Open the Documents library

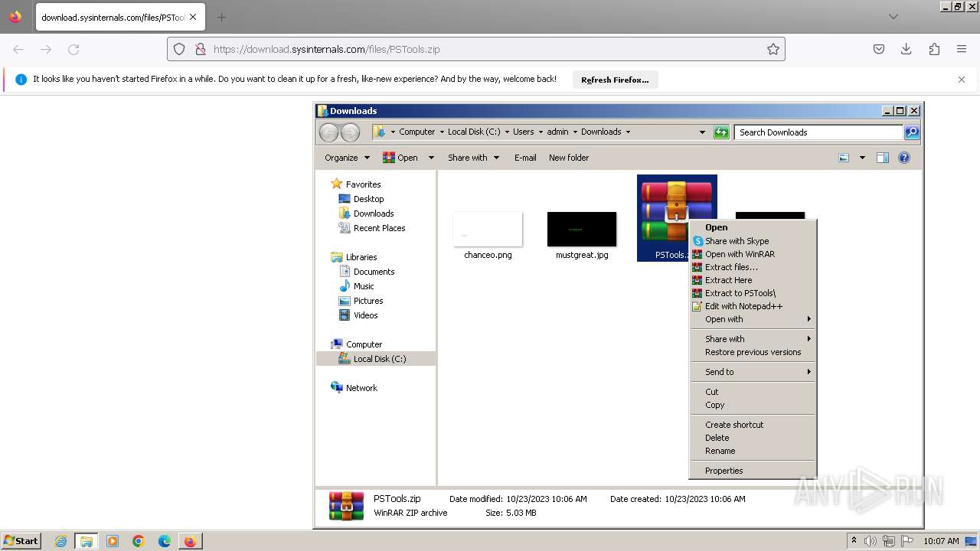point(374,272)
